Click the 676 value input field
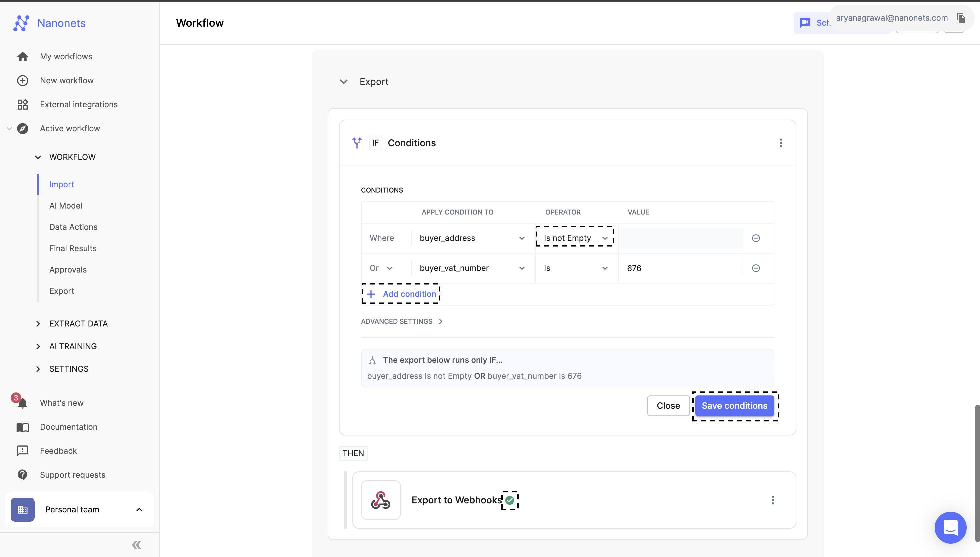This screenshot has width=980, height=557. pos(681,268)
